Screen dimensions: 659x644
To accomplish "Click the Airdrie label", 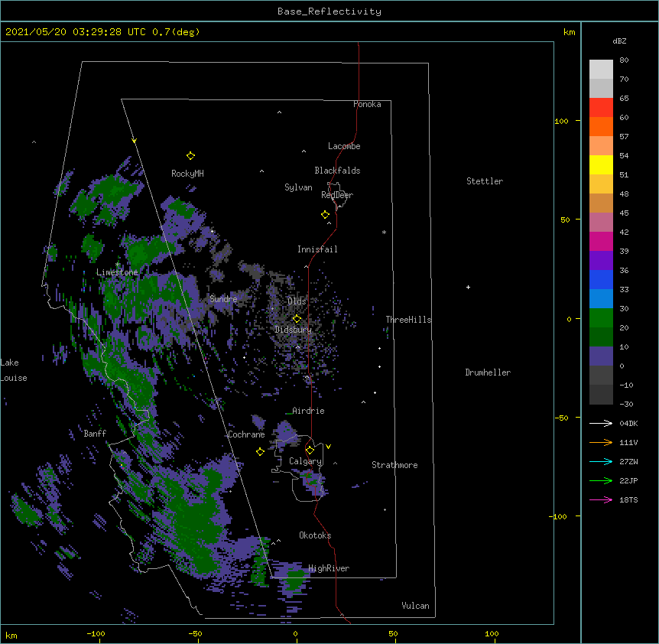I will point(309,411).
